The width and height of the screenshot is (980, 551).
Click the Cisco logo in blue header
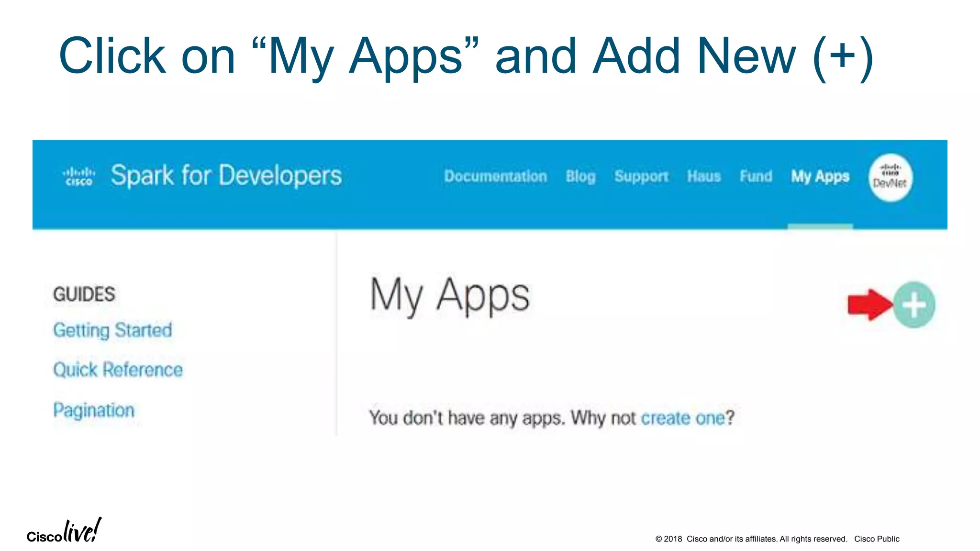[79, 176]
